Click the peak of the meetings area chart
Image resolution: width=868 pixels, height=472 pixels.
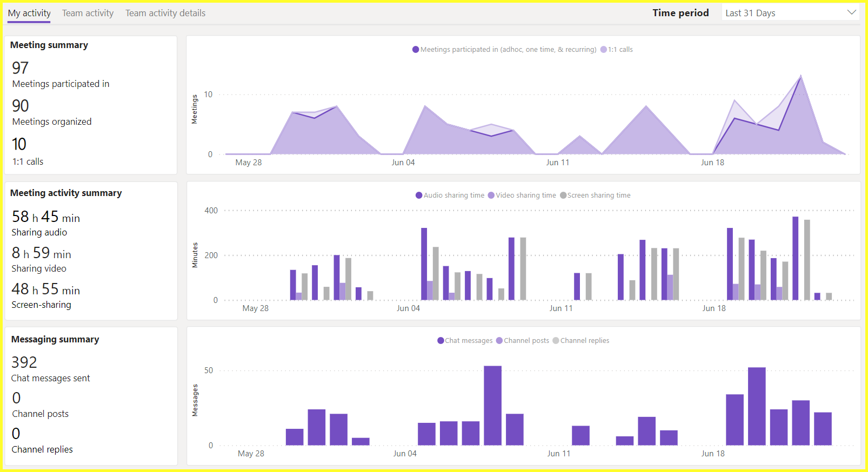[x=800, y=77]
